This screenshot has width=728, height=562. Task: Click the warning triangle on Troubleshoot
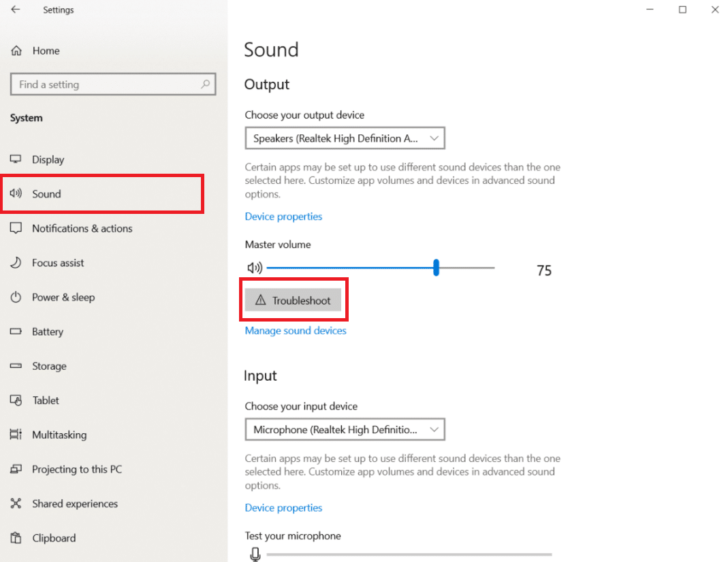(261, 300)
